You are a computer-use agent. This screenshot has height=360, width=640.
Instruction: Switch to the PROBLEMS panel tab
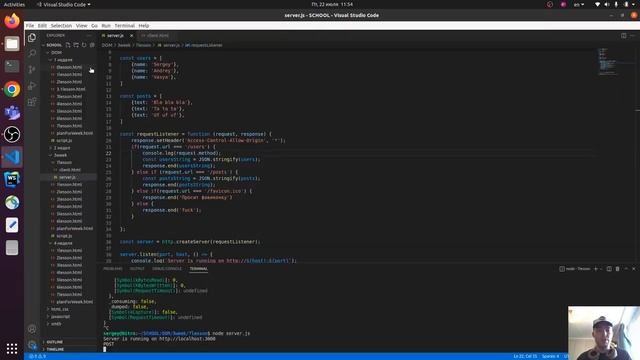[113, 269]
